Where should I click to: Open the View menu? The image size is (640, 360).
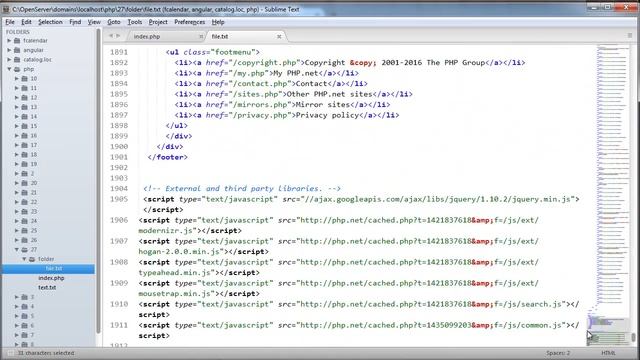pos(94,22)
